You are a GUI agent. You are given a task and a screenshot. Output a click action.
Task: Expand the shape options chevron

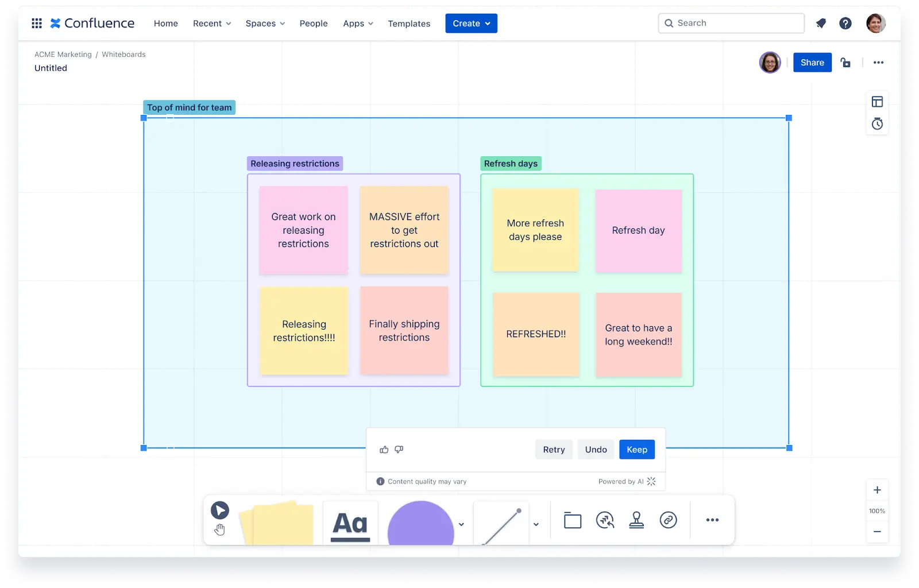461,524
